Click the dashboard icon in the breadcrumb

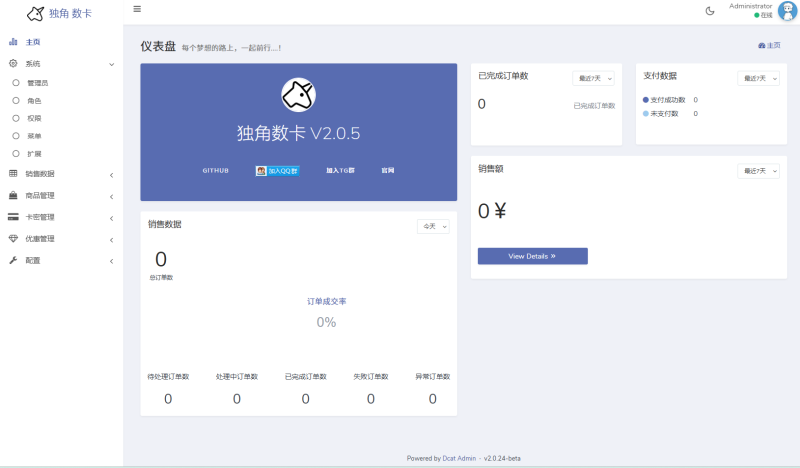pyautogui.click(x=761, y=45)
